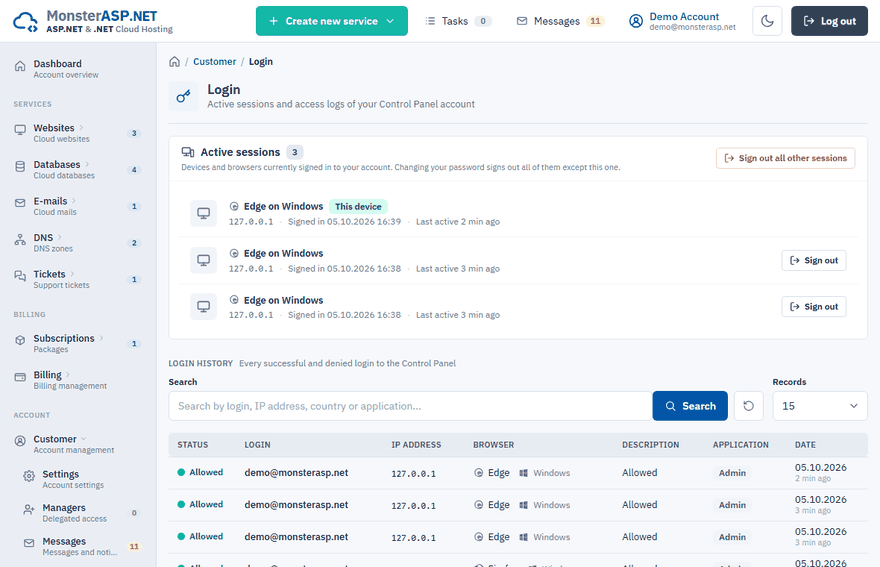Open the Tasks list icon
880x567 pixels.
point(430,21)
